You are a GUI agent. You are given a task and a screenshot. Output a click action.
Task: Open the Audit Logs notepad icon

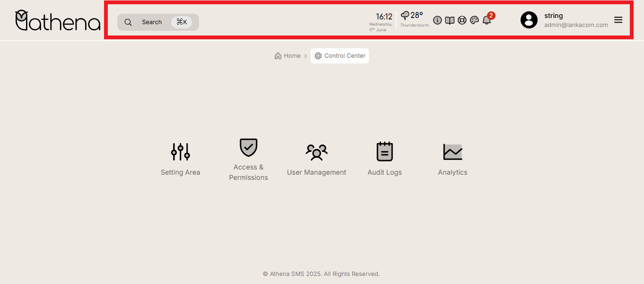tap(384, 151)
